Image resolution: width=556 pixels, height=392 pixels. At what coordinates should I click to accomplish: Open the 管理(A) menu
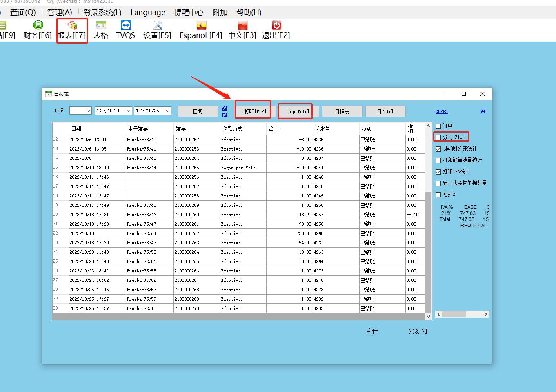(x=60, y=12)
